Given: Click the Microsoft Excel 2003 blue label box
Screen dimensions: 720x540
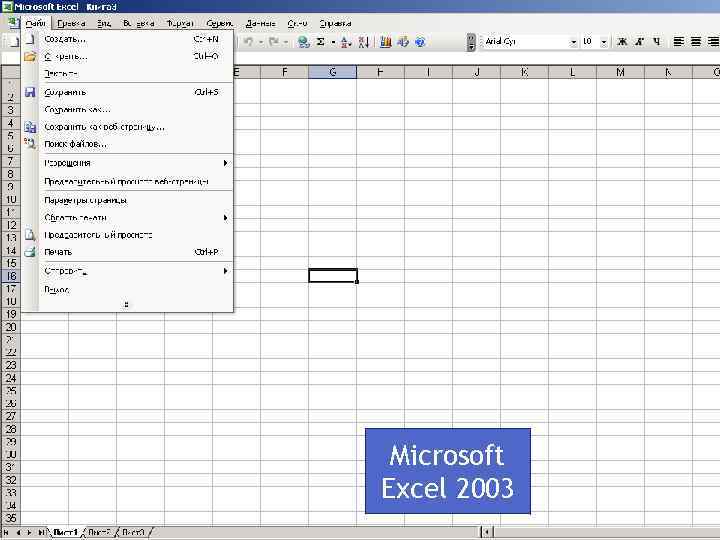Looking at the screenshot, I should (448, 471).
